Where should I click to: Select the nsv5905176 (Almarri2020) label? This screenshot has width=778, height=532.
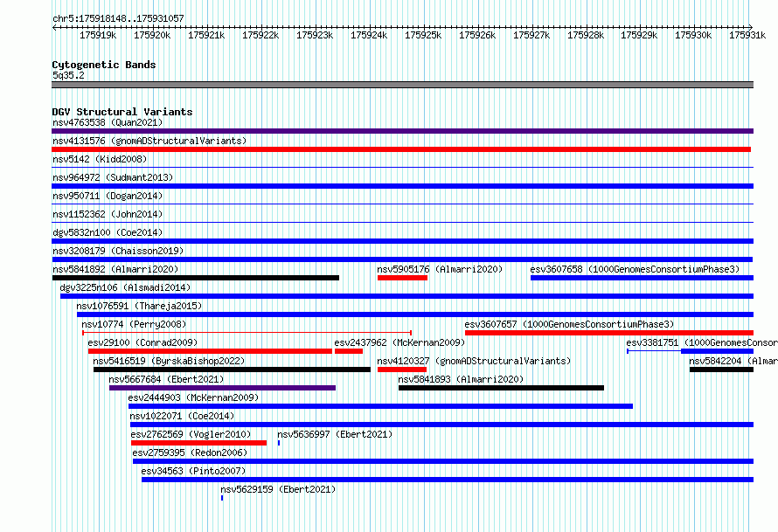[x=440, y=269]
